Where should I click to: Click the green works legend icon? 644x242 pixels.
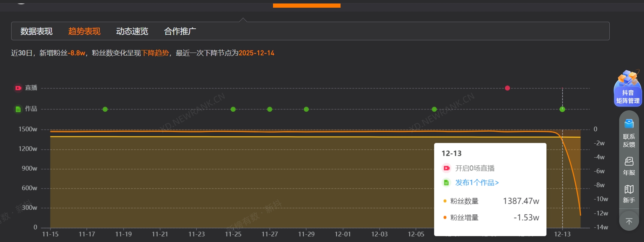pos(18,109)
